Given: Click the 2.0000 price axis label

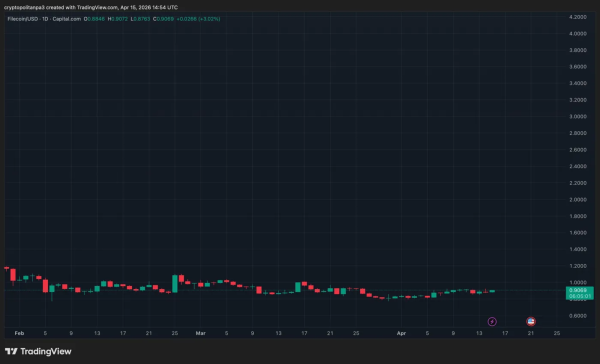Looking at the screenshot, I should 577,199.
